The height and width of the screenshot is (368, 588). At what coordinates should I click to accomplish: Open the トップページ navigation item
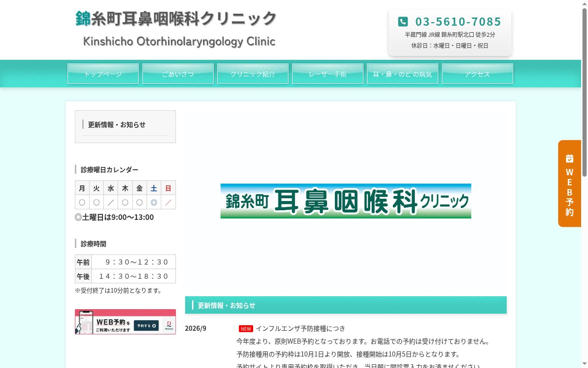coord(103,74)
